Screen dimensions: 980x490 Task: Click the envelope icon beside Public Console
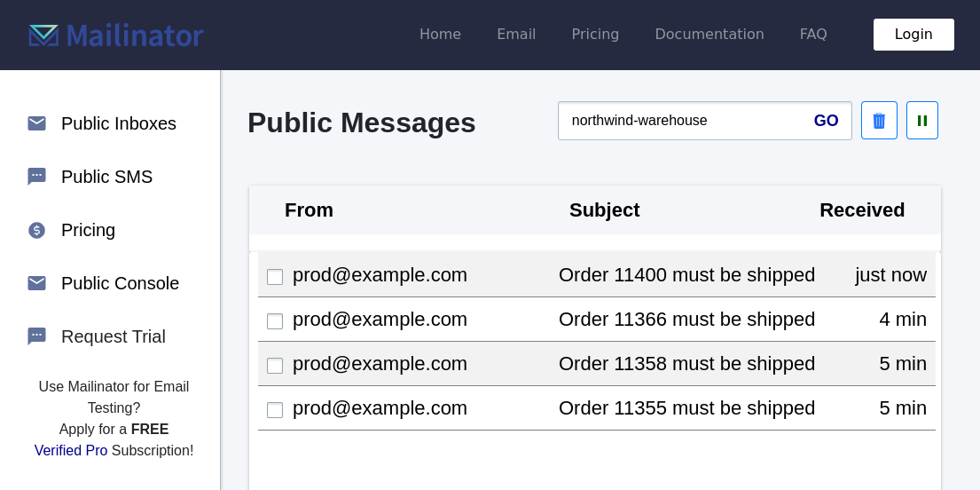pyautogui.click(x=37, y=283)
